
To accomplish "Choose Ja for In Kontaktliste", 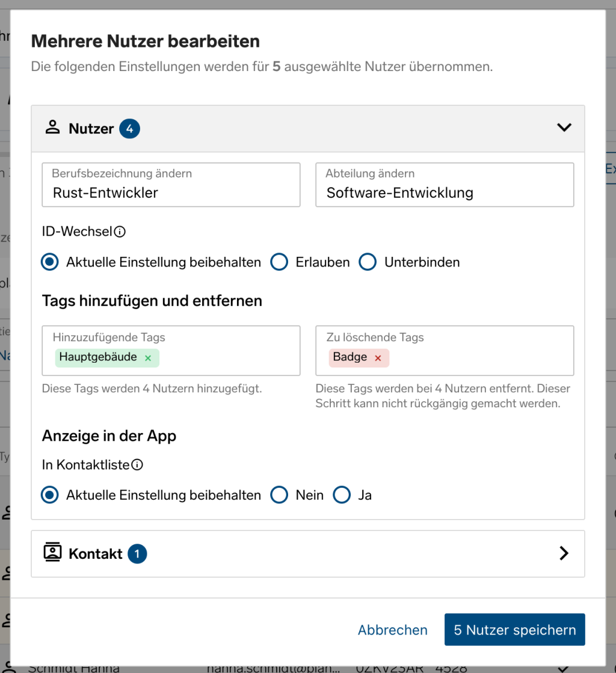I will [342, 495].
